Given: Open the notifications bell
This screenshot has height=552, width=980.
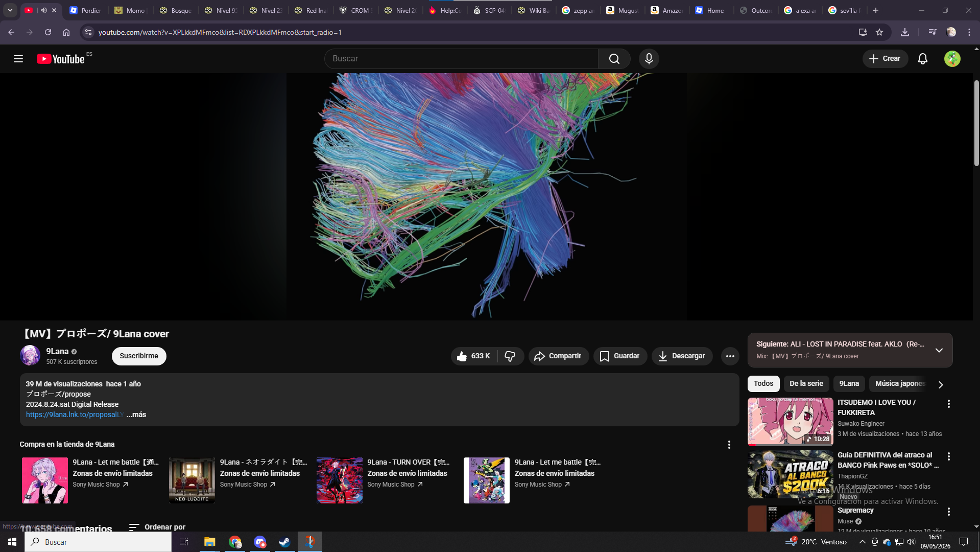Looking at the screenshot, I should 923,59.
